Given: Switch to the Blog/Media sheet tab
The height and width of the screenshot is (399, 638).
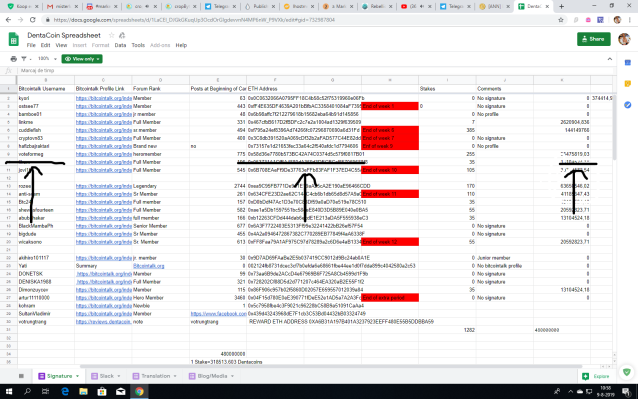Looking at the screenshot, I should click(212, 376).
